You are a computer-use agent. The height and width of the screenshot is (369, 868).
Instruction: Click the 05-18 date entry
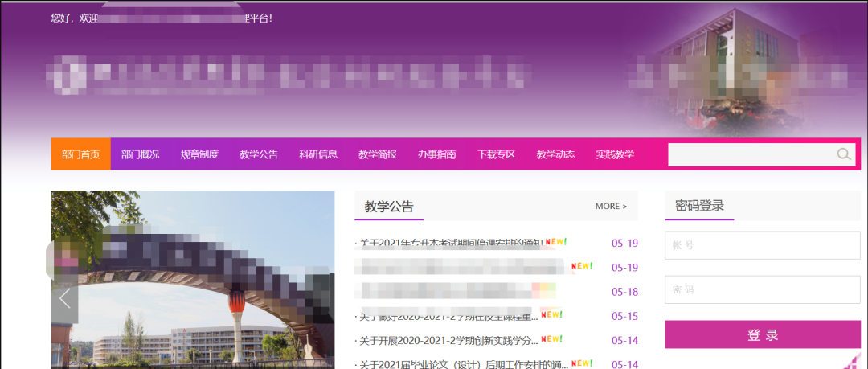pyautogui.click(x=625, y=292)
